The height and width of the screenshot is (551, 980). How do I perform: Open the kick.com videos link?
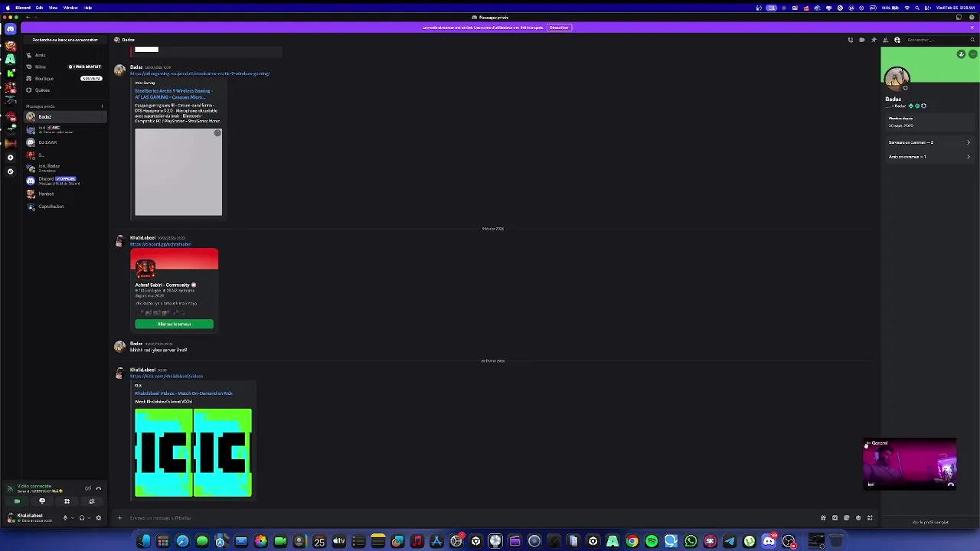[167, 376]
